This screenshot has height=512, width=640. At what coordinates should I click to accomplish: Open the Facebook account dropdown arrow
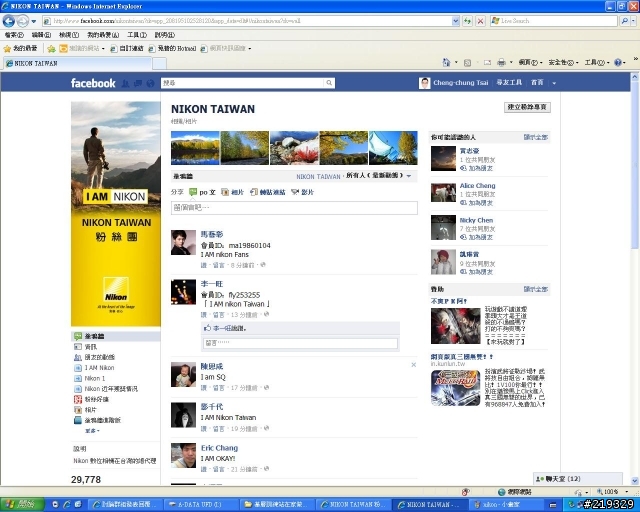point(554,83)
